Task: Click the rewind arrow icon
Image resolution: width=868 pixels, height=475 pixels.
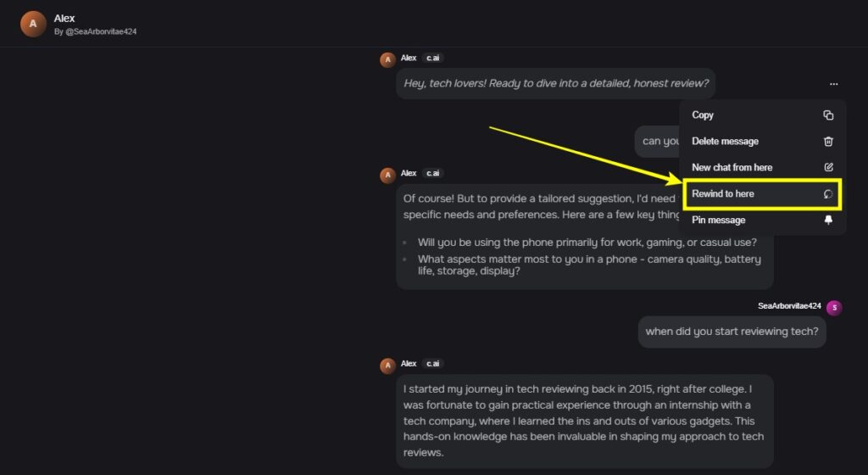Action: (828, 193)
